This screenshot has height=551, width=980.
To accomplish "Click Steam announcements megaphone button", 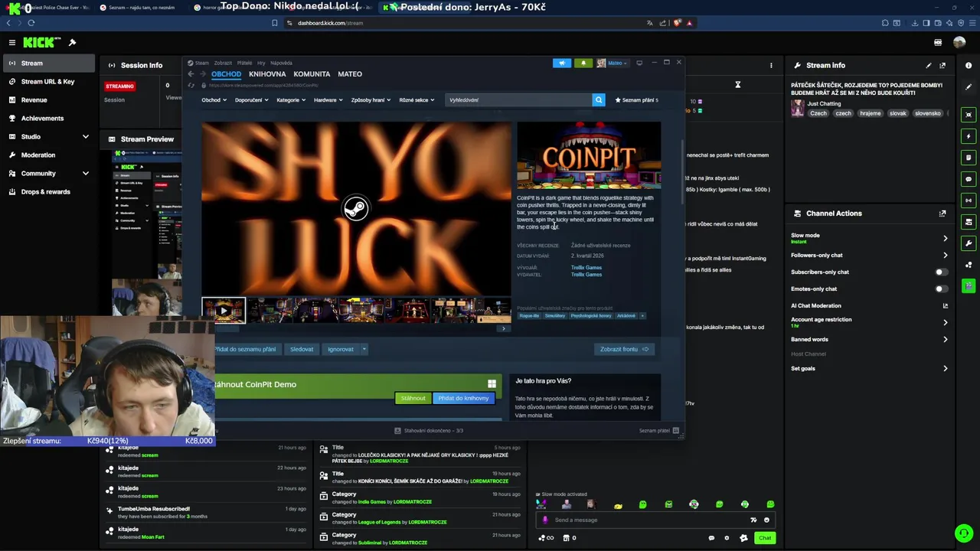I will pos(562,63).
